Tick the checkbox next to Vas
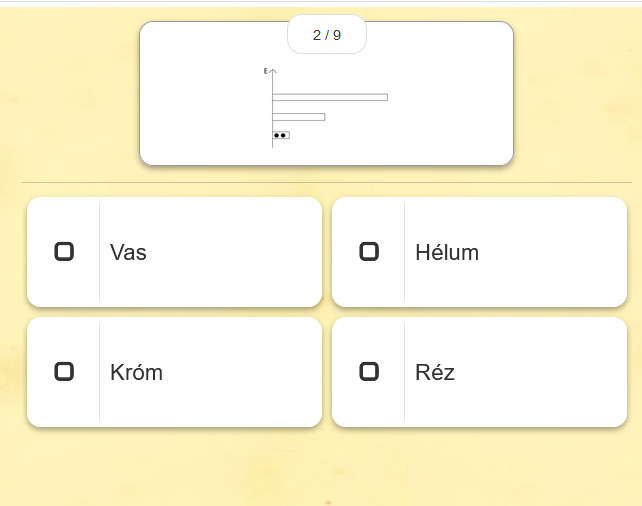Image resolution: width=642 pixels, height=506 pixels. pos(64,251)
